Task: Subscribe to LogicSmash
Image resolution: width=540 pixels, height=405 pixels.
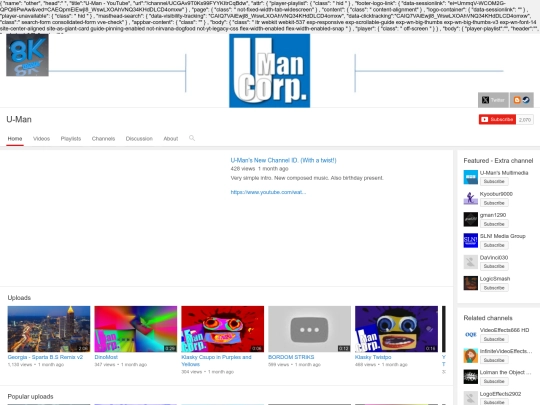Action: [494, 288]
